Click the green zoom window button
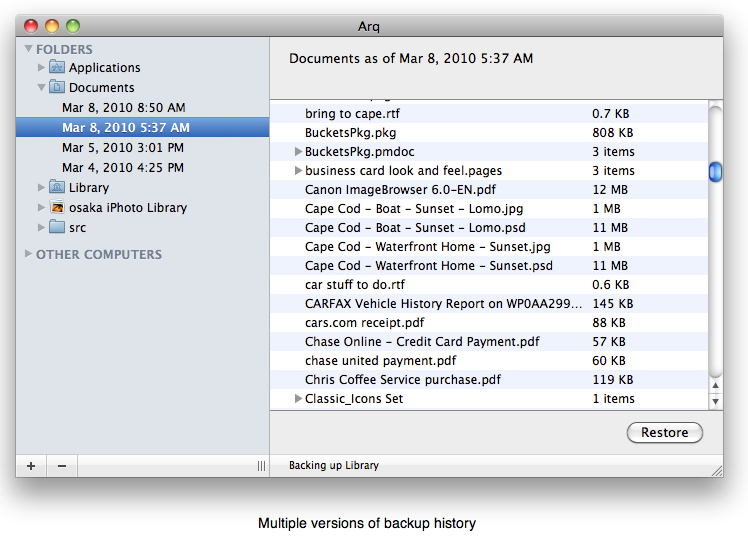The image size is (748, 553). 73,26
